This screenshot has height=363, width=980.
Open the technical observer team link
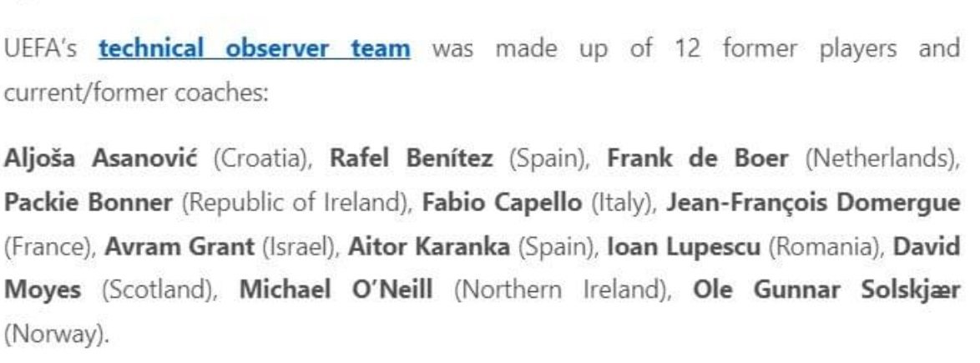[x=255, y=48]
